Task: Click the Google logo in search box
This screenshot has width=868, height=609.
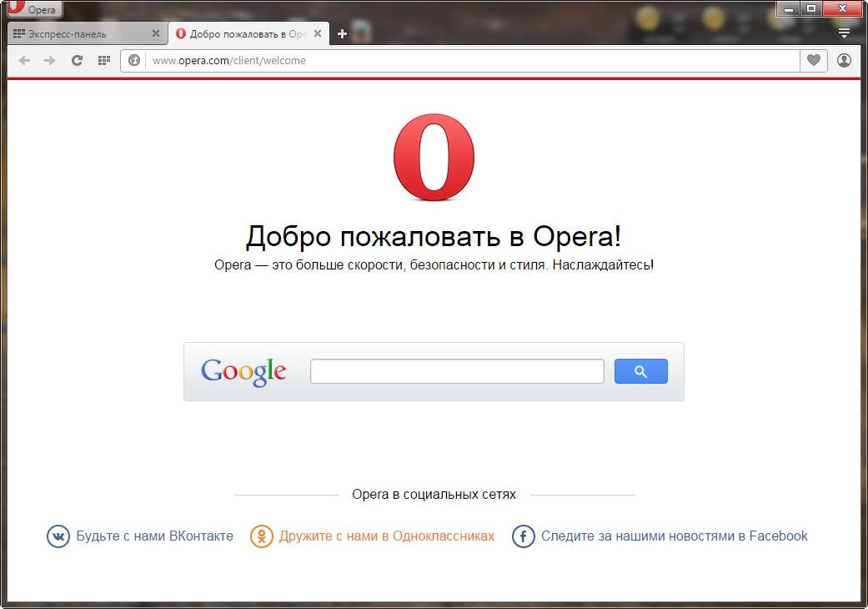Action: click(x=243, y=371)
